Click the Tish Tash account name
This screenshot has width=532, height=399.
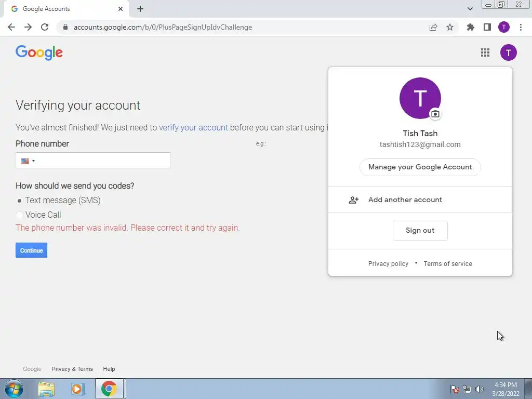coord(420,134)
